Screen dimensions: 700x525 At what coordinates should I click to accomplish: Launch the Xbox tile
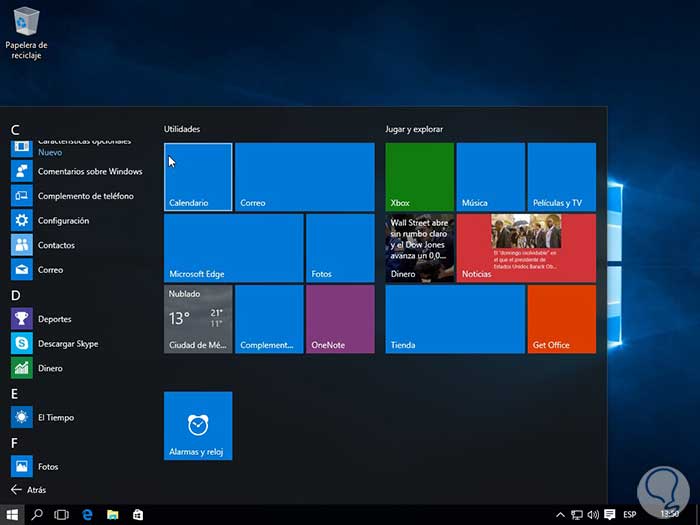pos(419,177)
